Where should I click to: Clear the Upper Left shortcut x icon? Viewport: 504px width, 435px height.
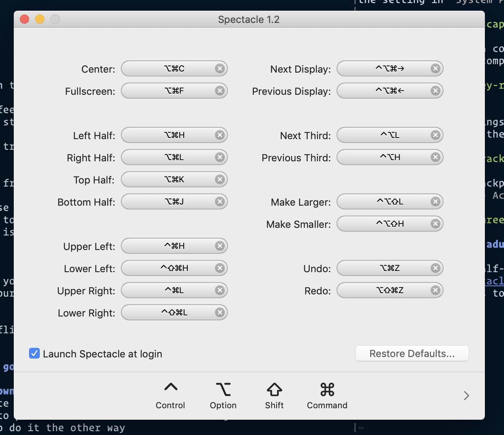coord(219,246)
